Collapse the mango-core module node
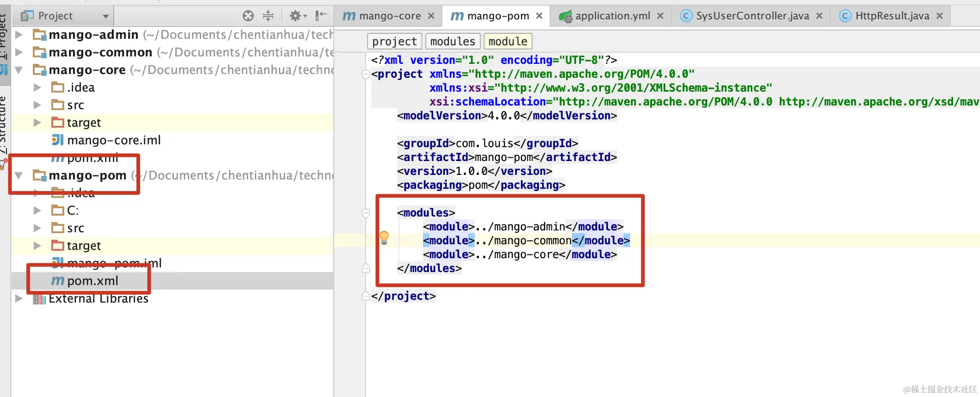 [x=19, y=70]
